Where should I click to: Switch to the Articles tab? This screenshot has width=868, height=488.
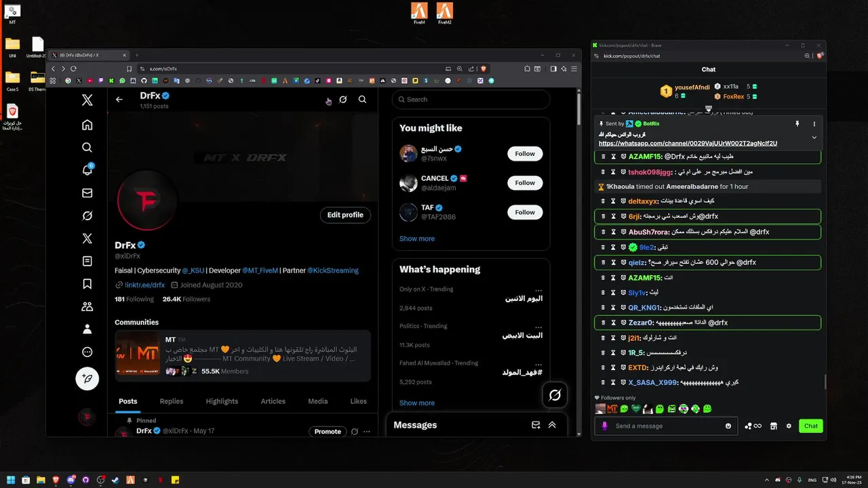coord(273,401)
